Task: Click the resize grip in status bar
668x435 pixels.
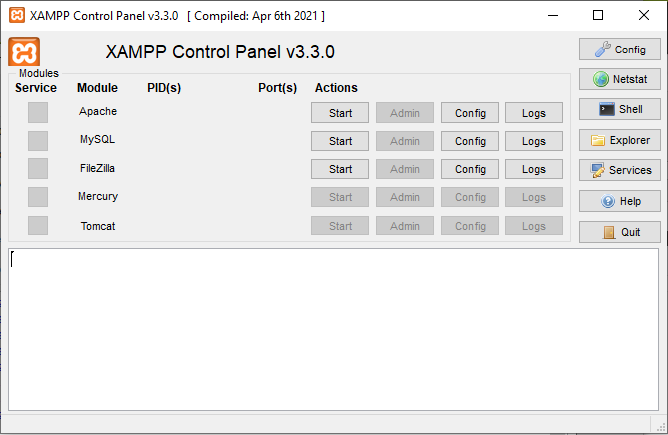Action: click(661, 427)
